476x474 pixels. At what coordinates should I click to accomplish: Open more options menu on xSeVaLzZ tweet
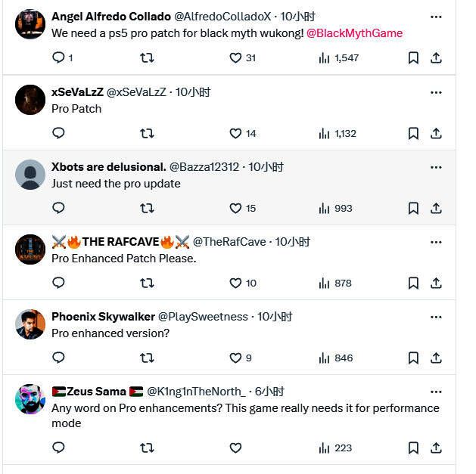(436, 92)
